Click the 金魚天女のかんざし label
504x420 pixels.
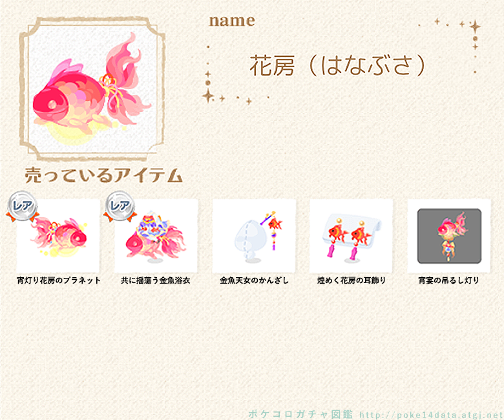click(254, 280)
